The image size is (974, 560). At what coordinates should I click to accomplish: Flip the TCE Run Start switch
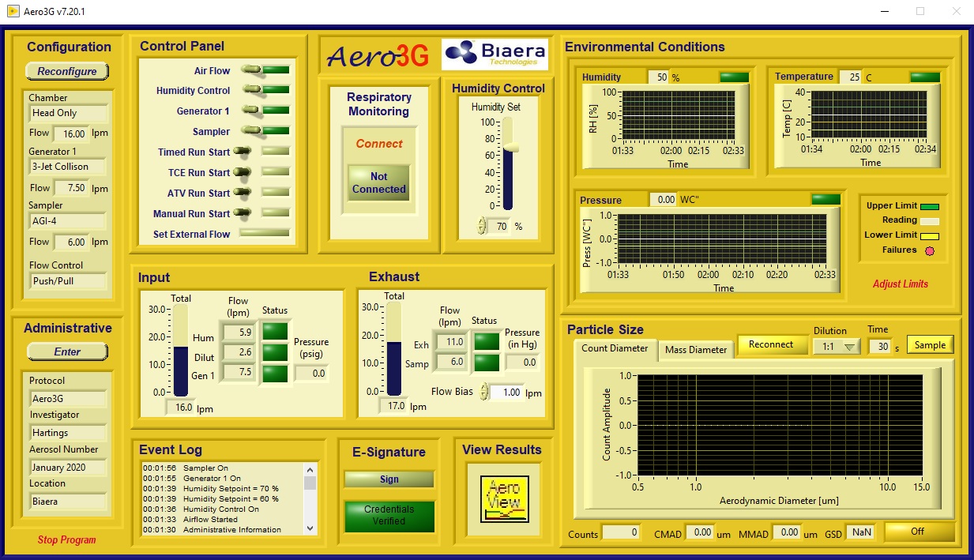click(243, 172)
